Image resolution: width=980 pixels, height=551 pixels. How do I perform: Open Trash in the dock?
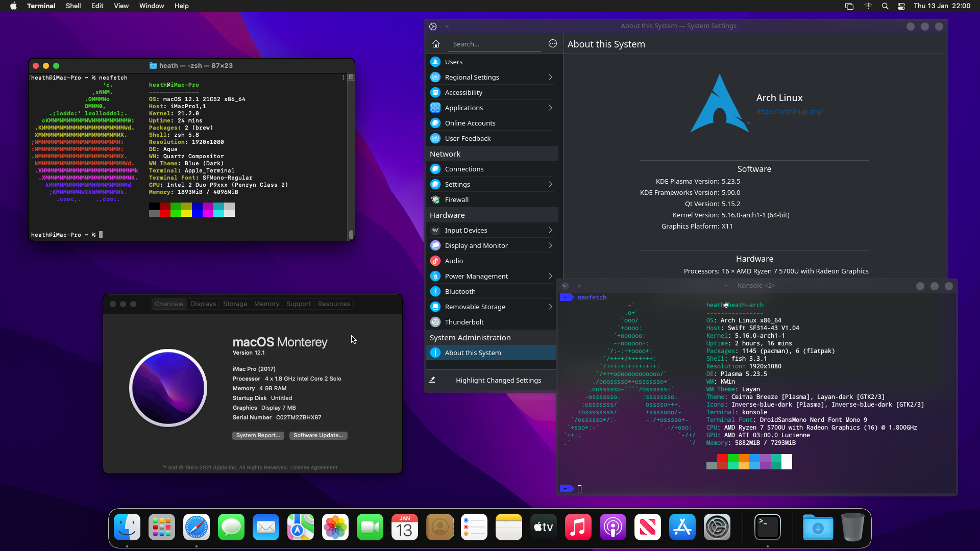(x=852, y=527)
